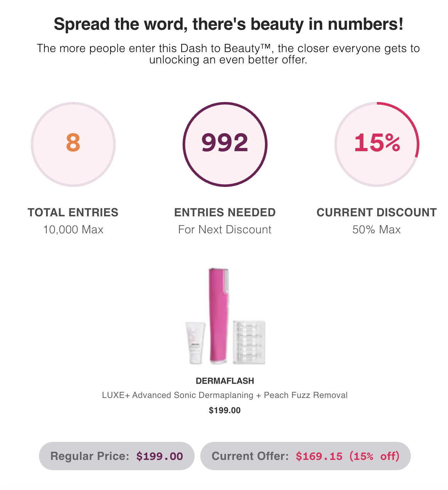
Task: Open the DERMAFLASH product image
Action: tap(225, 316)
